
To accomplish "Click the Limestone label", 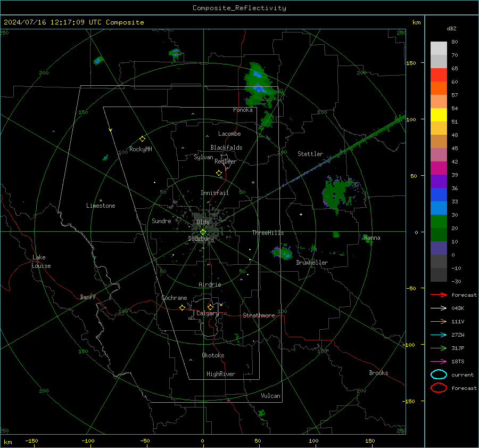I will [x=101, y=206].
